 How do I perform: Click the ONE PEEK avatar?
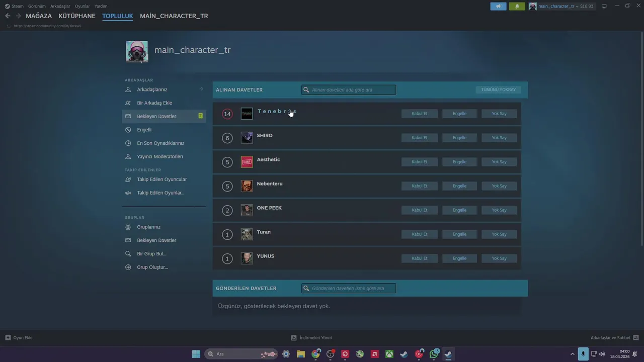(x=247, y=210)
